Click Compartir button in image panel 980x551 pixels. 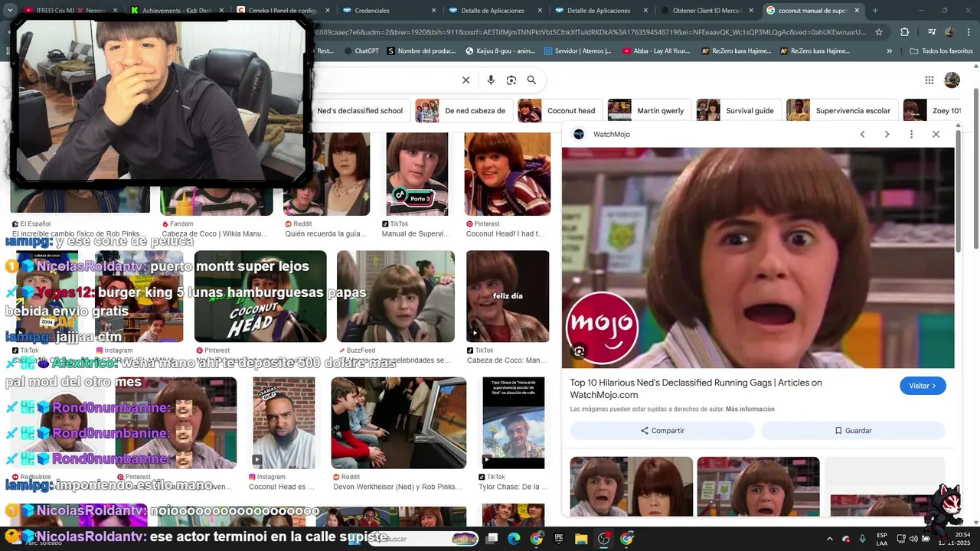coord(662,431)
